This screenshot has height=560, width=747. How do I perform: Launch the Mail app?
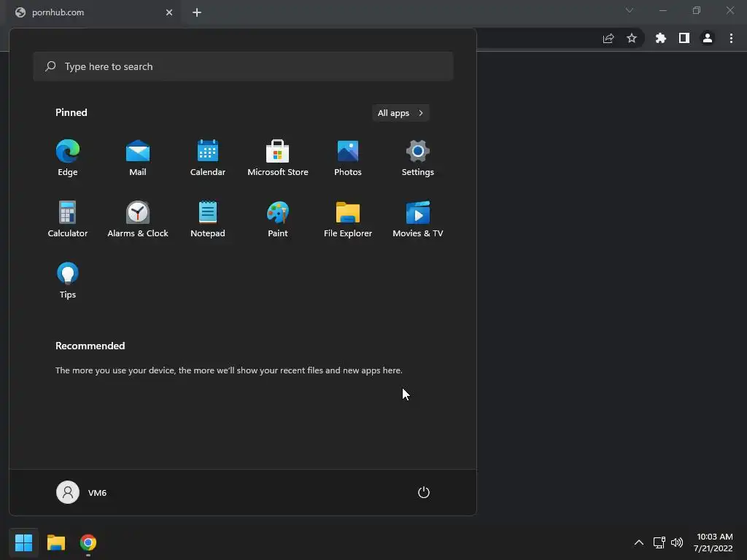pos(138,158)
